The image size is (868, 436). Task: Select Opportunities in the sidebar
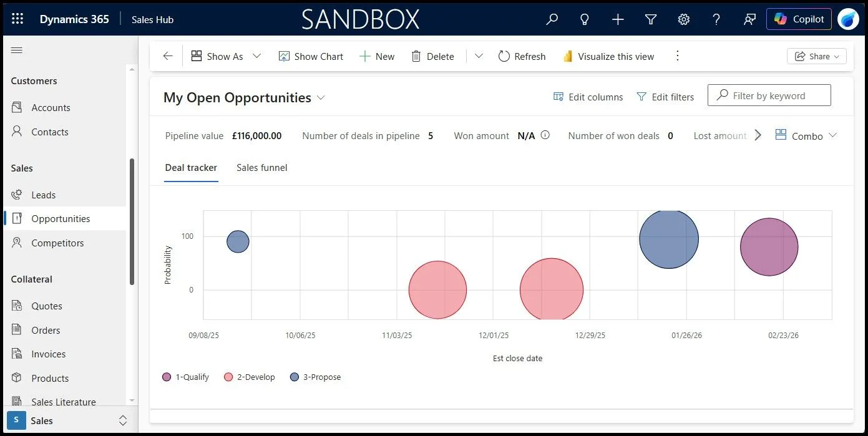(x=65, y=218)
